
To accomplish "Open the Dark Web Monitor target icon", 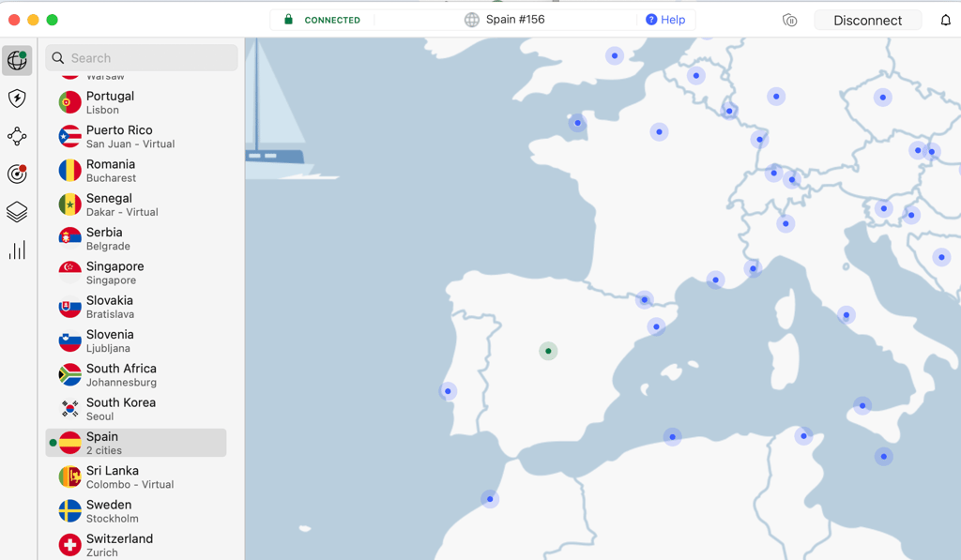I will point(17,174).
